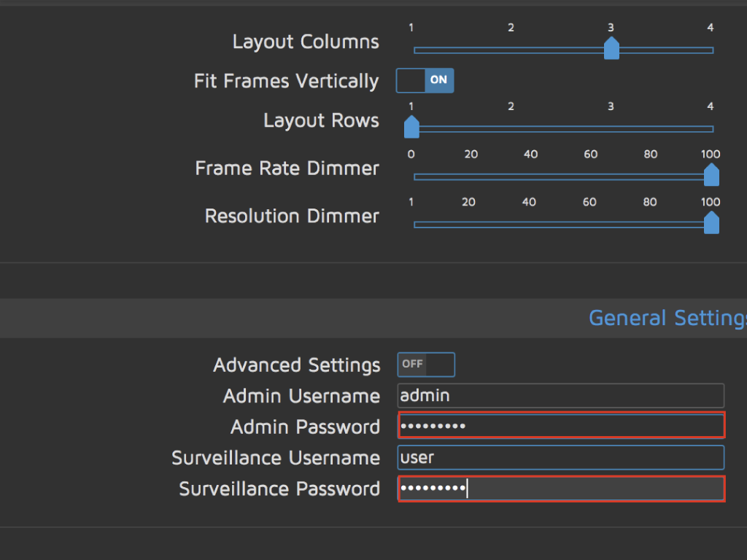747x560 pixels.
Task: Turn off Fit Frames Vertically switch
Action: pyautogui.click(x=425, y=80)
